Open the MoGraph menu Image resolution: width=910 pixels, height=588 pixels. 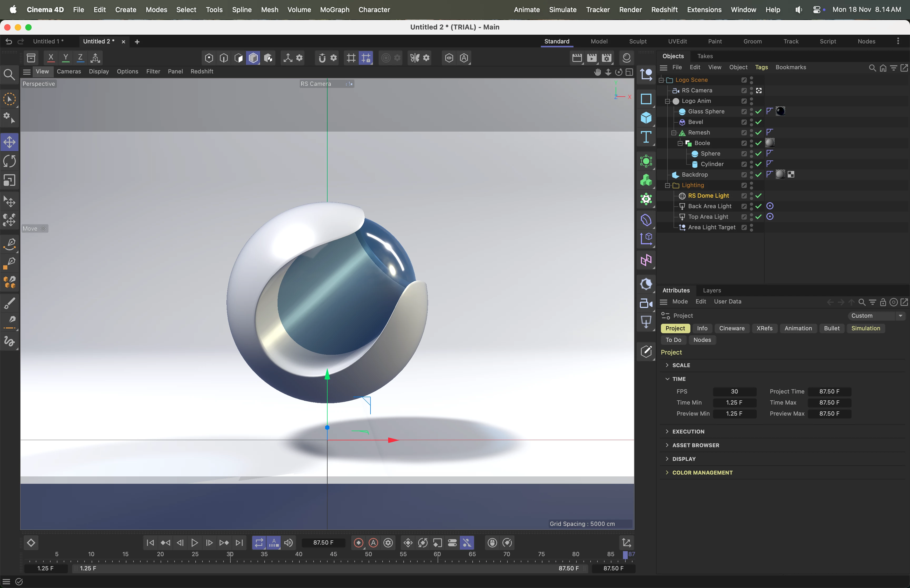(334, 9)
